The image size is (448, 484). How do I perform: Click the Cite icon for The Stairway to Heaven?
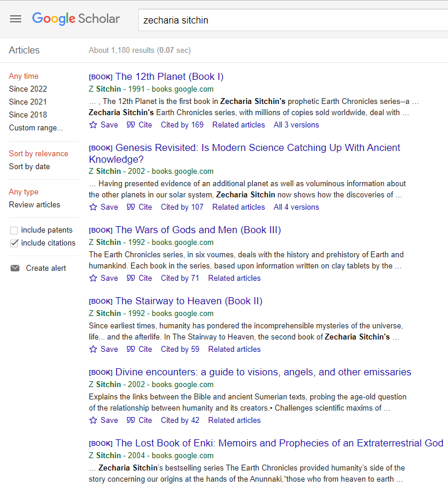click(131, 349)
